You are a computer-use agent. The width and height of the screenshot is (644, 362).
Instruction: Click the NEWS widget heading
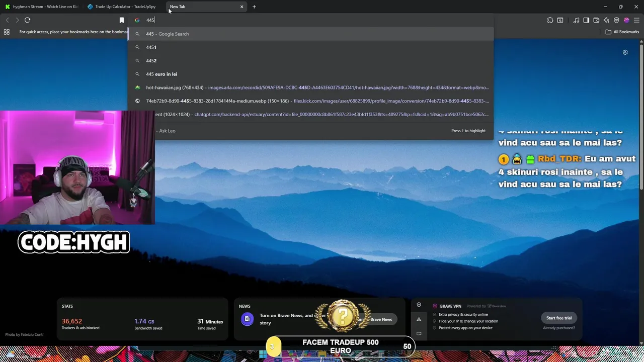click(x=245, y=306)
